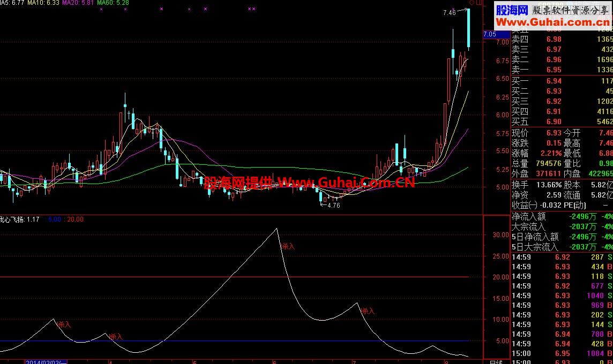This screenshot has width=613, height=364.
Task: Click the MA60: 5.28 indicator label
Action: 113,3
